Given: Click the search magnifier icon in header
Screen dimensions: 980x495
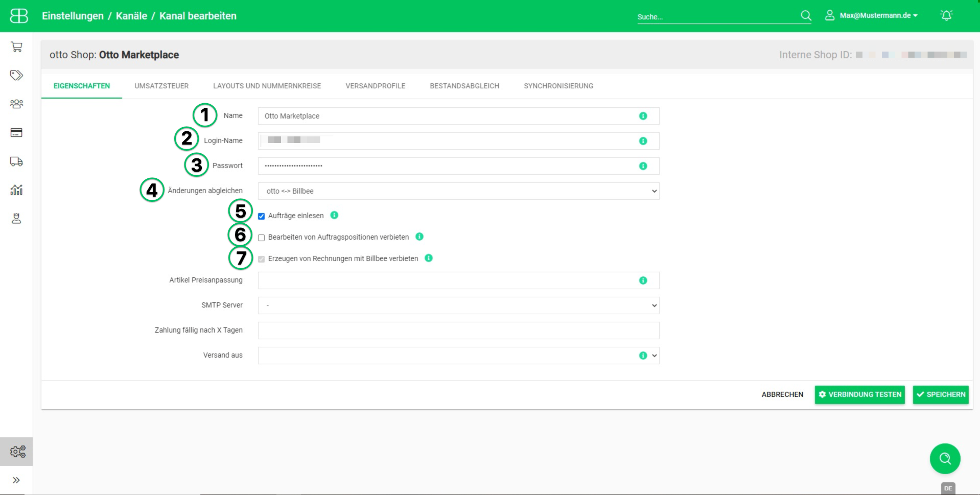Looking at the screenshot, I should [x=806, y=16].
